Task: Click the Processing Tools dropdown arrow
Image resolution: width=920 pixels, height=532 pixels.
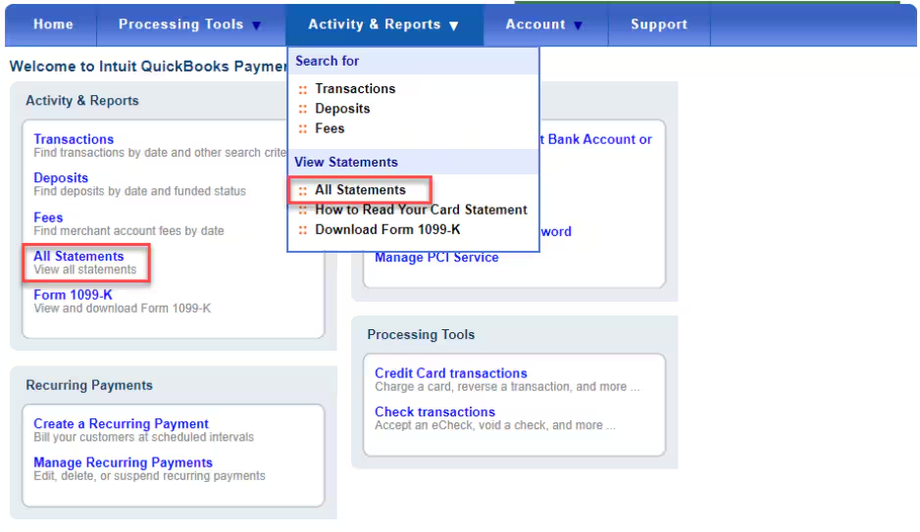Action: (x=256, y=26)
